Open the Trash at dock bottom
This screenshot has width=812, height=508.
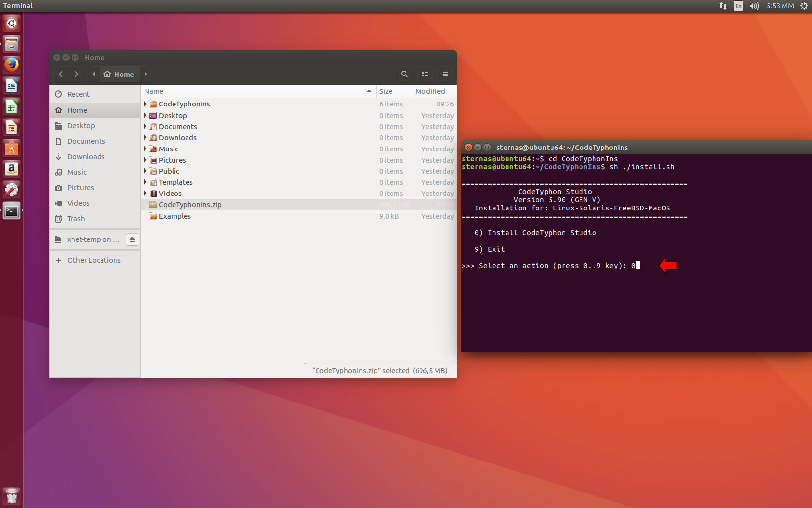[x=12, y=496]
